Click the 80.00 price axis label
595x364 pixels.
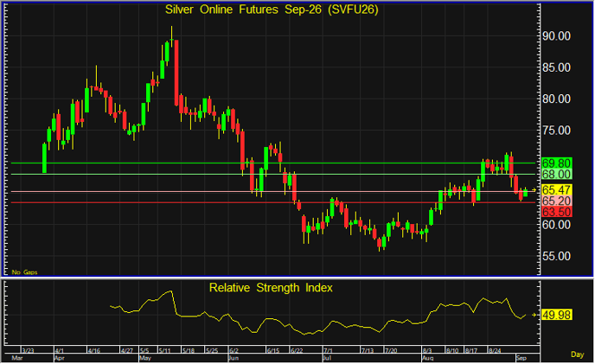coord(556,99)
